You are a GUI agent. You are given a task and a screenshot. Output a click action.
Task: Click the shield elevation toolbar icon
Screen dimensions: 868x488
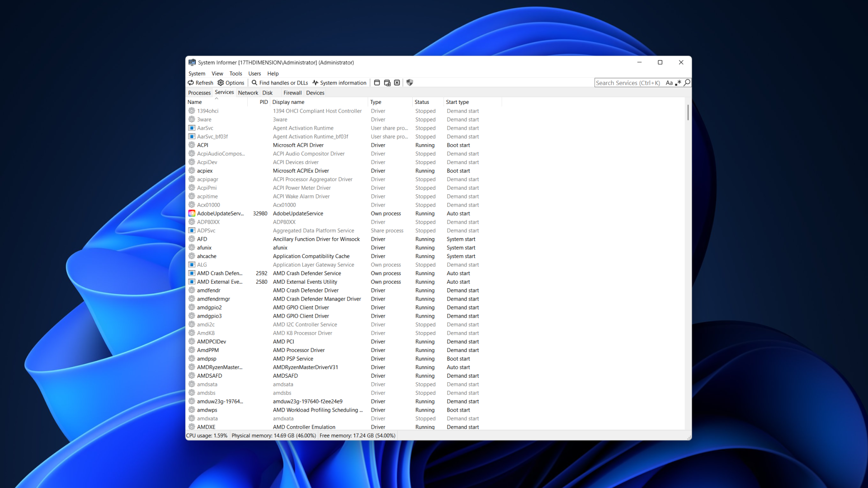410,83
